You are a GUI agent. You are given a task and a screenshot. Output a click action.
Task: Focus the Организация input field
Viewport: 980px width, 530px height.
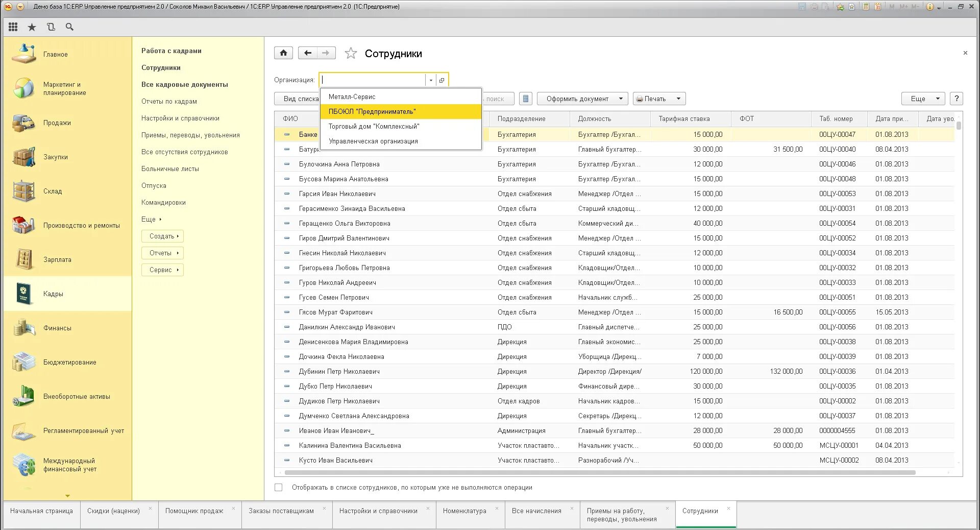(373, 80)
